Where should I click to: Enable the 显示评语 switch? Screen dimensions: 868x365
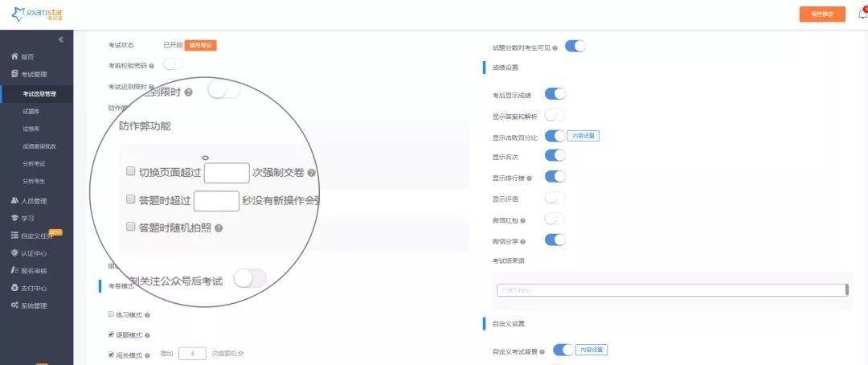click(x=555, y=198)
